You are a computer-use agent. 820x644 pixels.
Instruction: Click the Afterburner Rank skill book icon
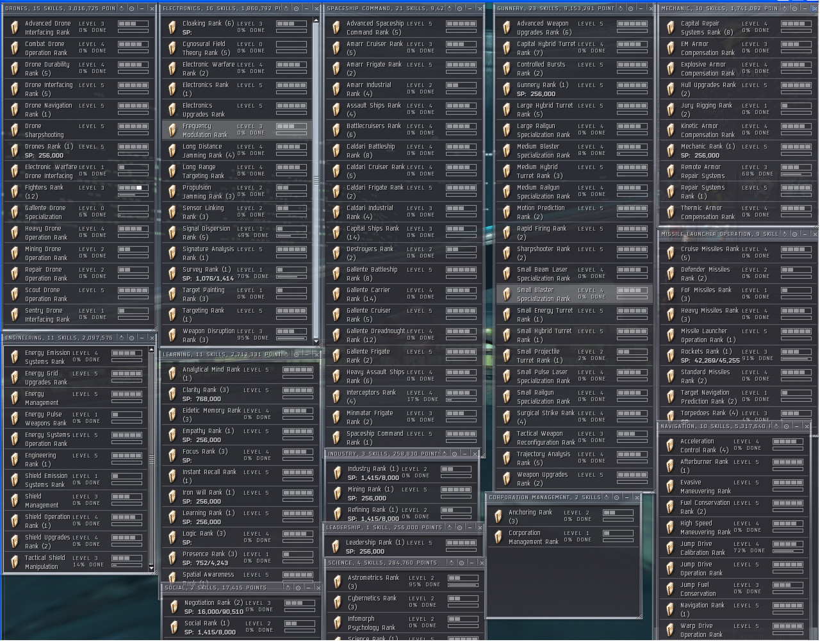(x=669, y=466)
